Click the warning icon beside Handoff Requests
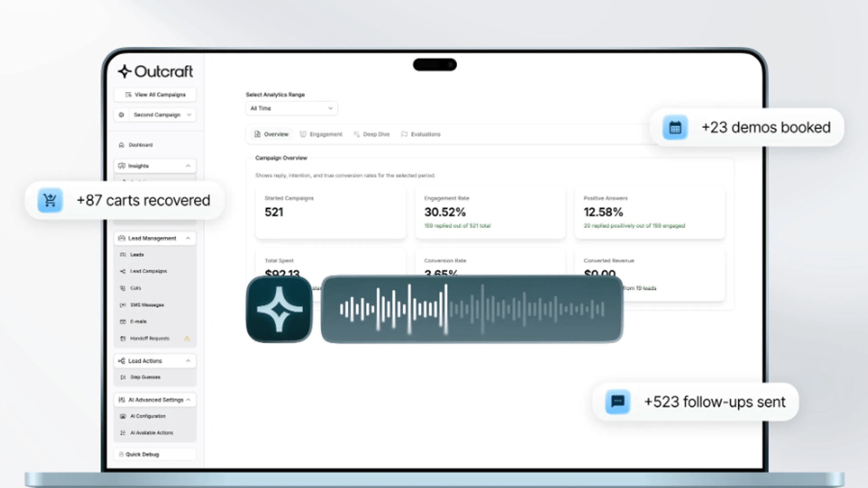 188,338
